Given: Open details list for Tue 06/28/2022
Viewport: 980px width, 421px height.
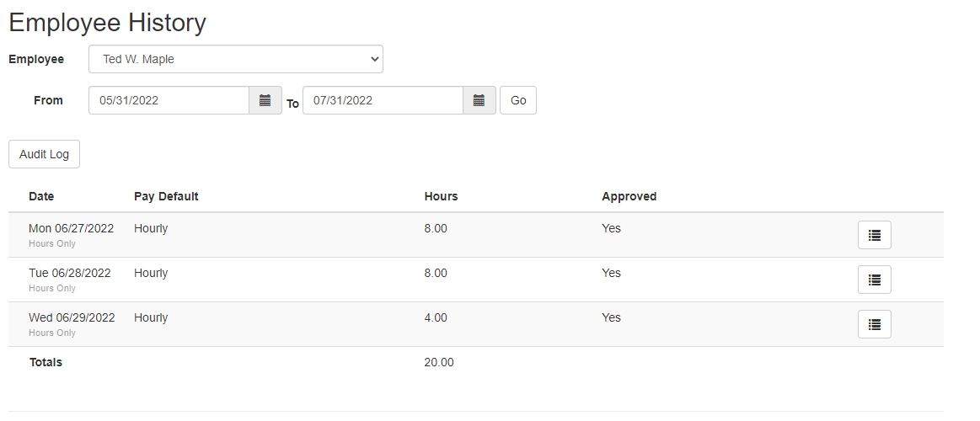Looking at the screenshot, I should click(x=874, y=280).
